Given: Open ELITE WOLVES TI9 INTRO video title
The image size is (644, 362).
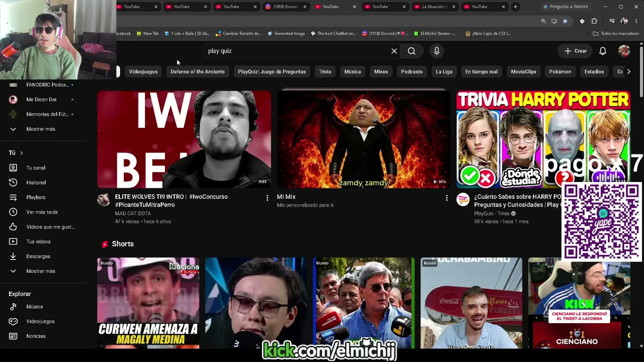Looking at the screenshot, I should click(x=171, y=201).
